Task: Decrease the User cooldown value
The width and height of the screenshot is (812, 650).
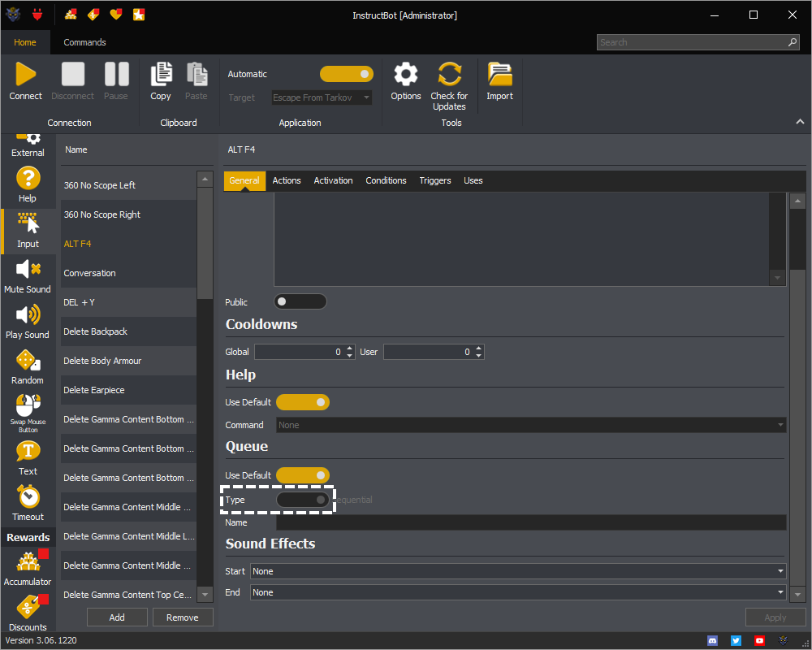Action: tap(479, 356)
